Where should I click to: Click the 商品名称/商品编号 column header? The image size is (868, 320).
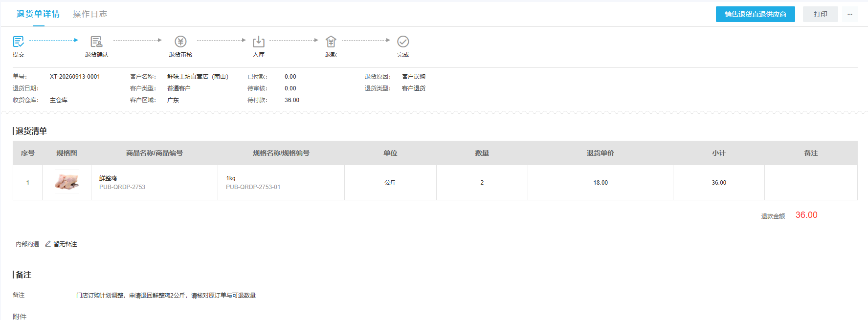[155, 153]
